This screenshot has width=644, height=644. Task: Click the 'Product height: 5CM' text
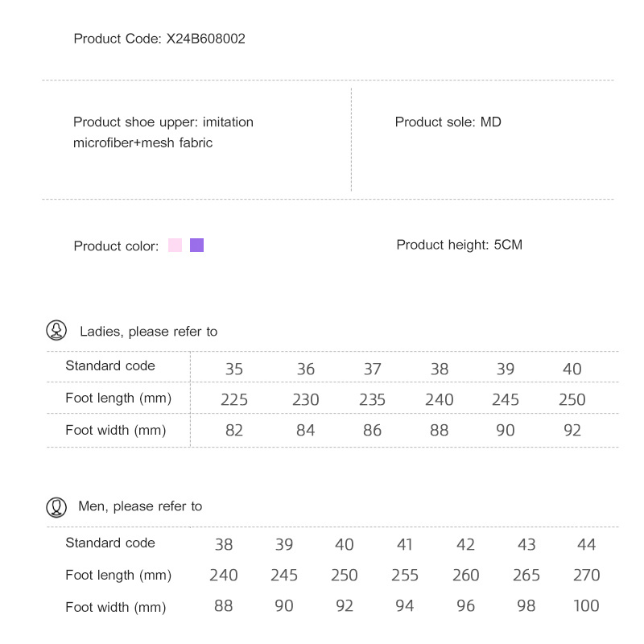[x=459, y=245]
